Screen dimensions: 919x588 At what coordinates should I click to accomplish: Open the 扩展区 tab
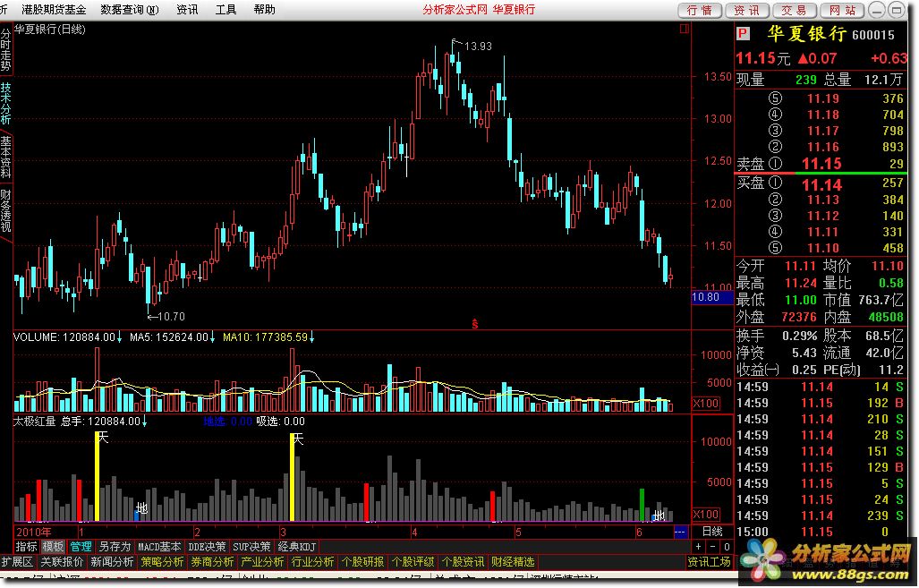(x=18, y=562)
